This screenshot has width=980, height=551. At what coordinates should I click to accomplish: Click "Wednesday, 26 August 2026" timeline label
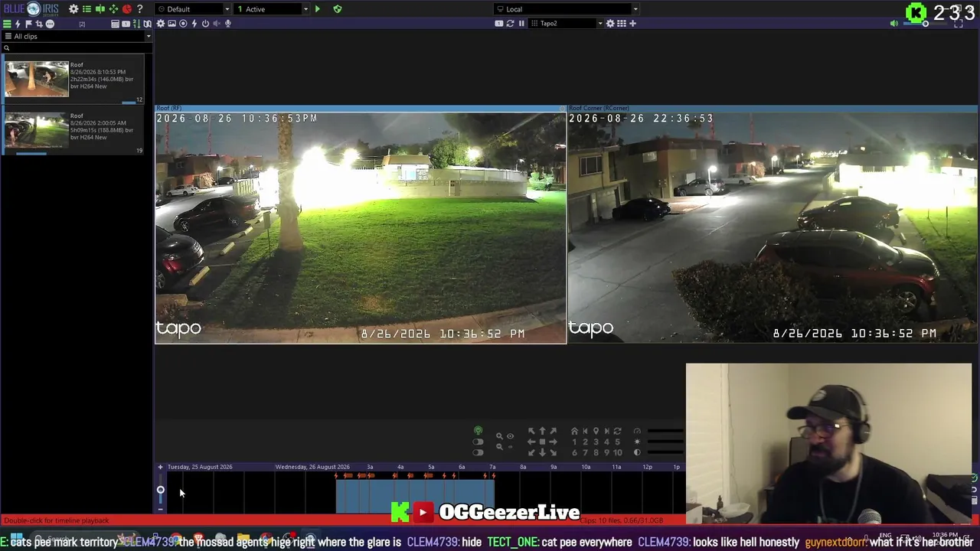coord(312,467)
